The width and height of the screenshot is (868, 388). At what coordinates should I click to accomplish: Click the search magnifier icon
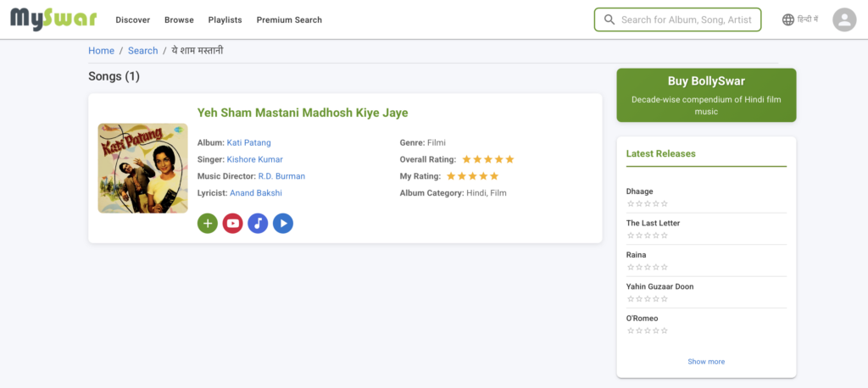click(609, 19)
